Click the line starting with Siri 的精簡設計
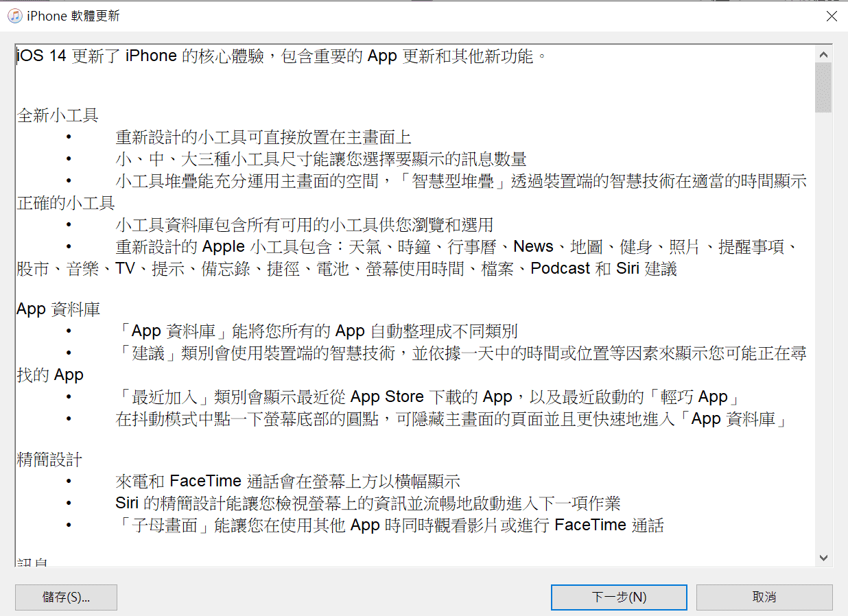Screen dimensions: 848x616 click(x=368, y=504)
